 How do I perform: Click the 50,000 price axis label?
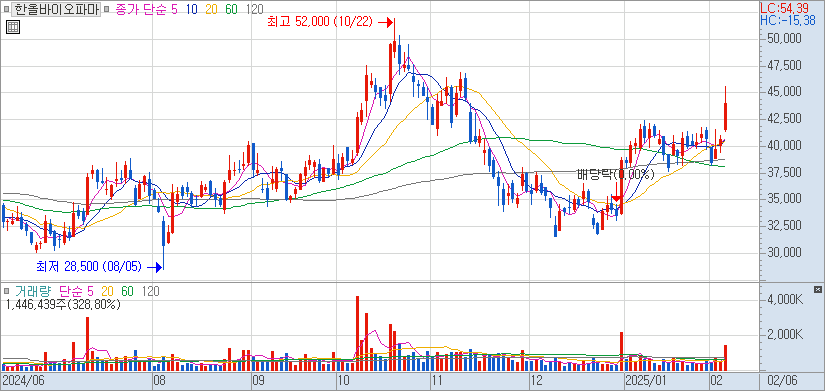point(784,38)
